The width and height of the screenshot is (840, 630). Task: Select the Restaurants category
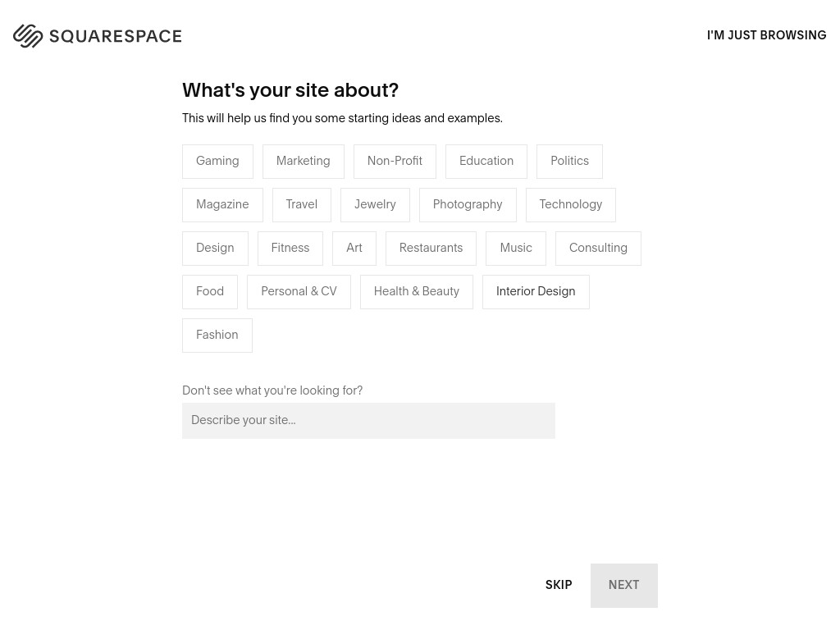tap(431, 248)
